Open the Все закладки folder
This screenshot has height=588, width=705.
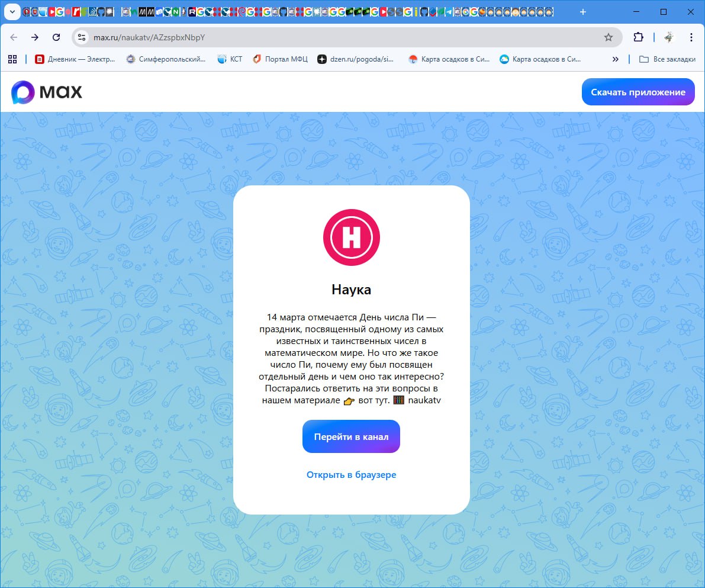[667, 59]
